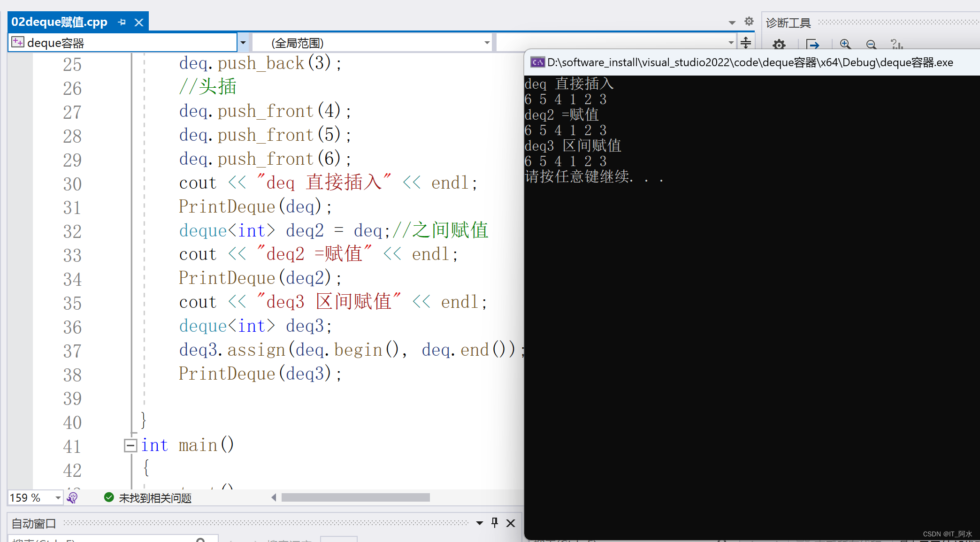
Task: Click the //头插 comment
Action: click(x=207, y=87)
